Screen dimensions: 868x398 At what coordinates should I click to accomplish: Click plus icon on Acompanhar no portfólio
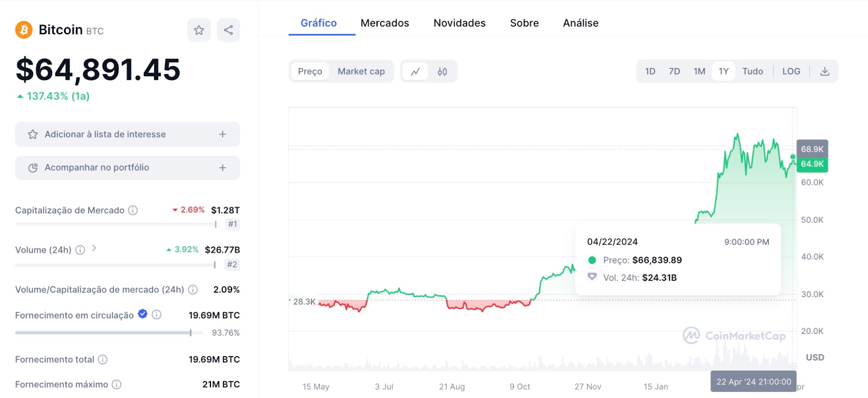(x=222, y=168)
